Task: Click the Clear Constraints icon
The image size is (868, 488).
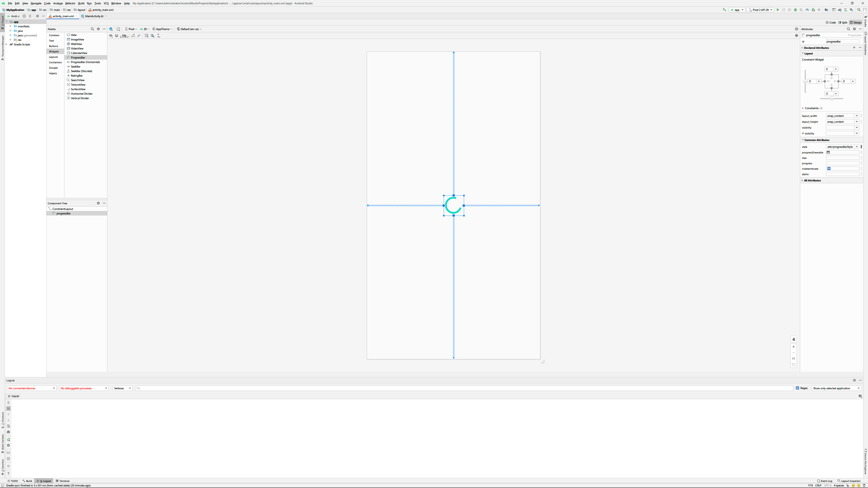Action: point(133,36)
